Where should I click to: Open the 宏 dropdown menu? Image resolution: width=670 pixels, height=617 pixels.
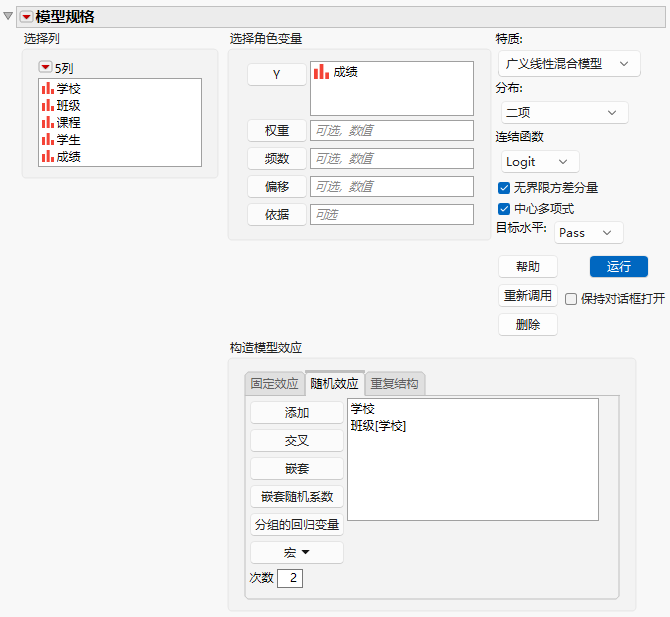pos(297,552)
